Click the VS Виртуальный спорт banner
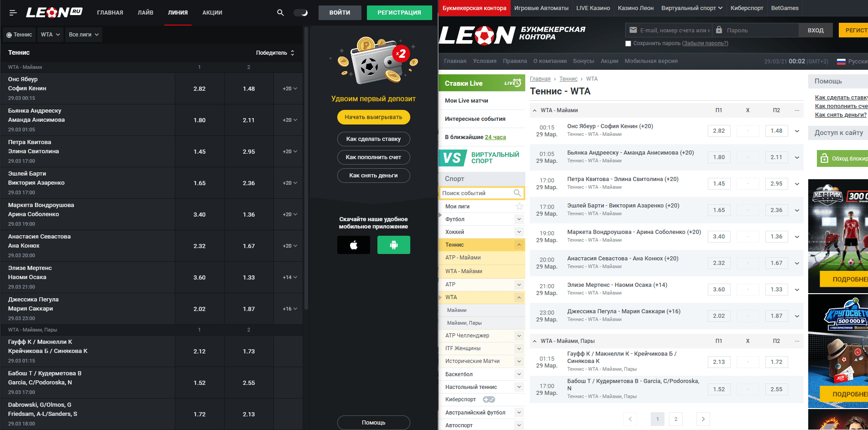This screenshot has width=868, height=430. click(x=482, y=158)
